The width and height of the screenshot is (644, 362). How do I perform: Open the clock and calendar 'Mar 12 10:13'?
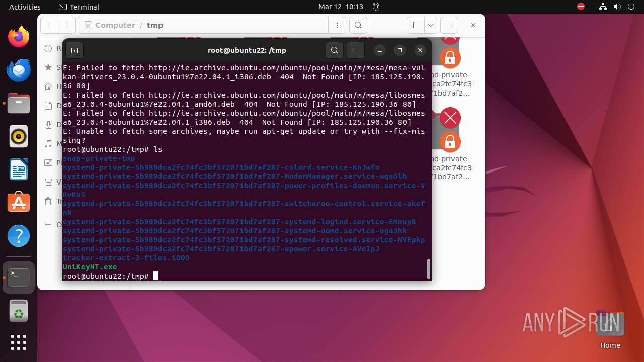pyautogui.click(x=341, y=7)
